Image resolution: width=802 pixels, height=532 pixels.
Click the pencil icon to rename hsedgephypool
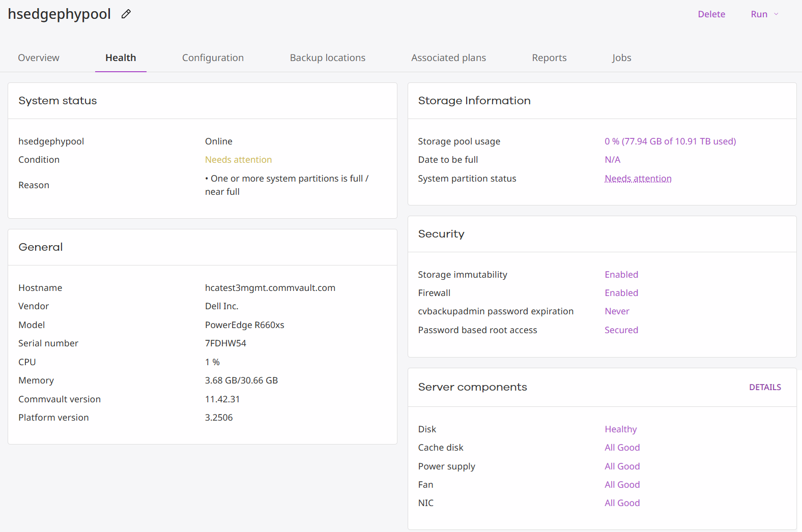pos(126,14)
